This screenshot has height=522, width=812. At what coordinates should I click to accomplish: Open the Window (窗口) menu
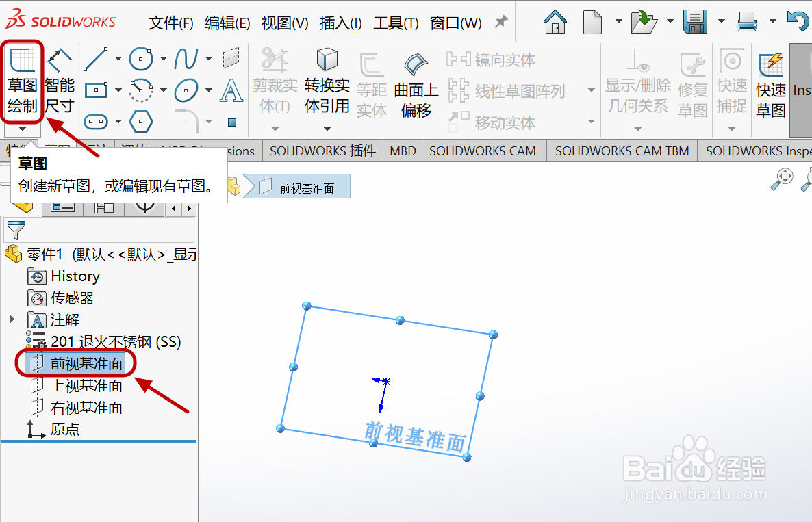[456, 23]
